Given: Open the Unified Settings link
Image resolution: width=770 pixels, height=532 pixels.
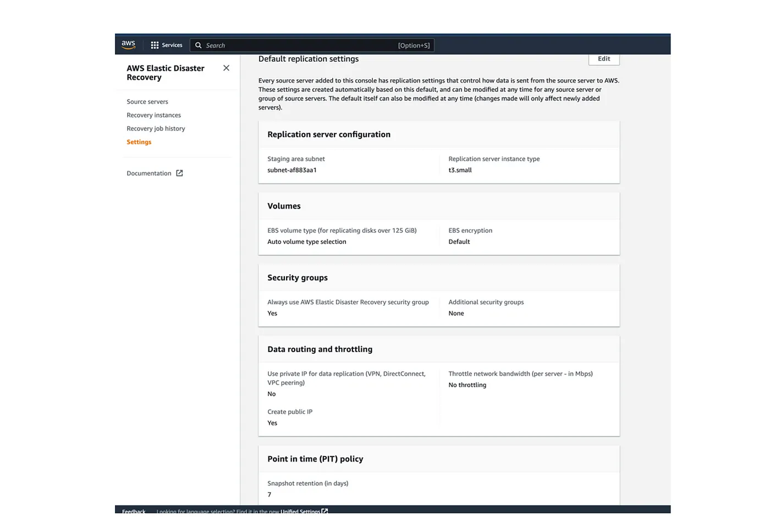Looking at the screenshot, I should pos(300,511).
